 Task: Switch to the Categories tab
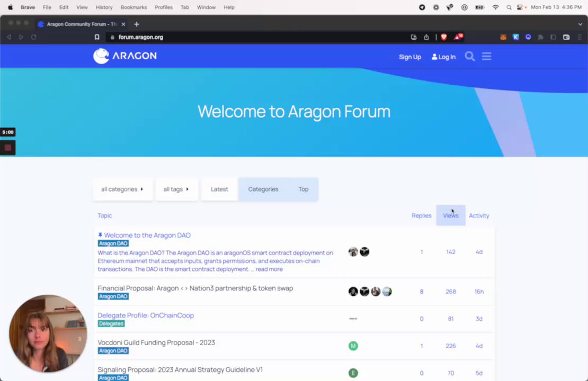click(x=263, y=189)
